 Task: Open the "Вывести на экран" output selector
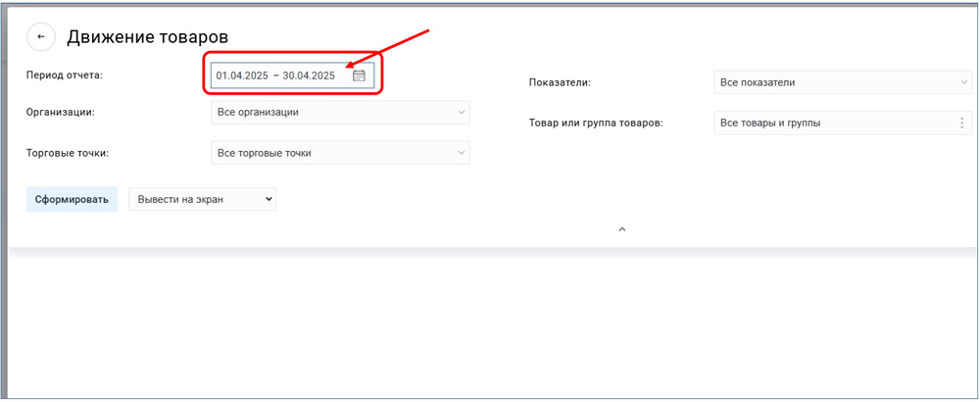202,199
